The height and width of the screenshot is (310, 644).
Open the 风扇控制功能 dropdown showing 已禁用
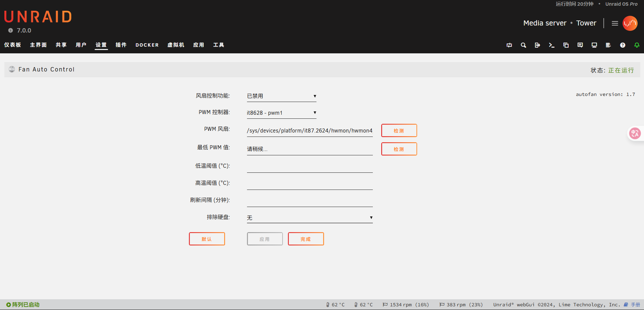282,96
